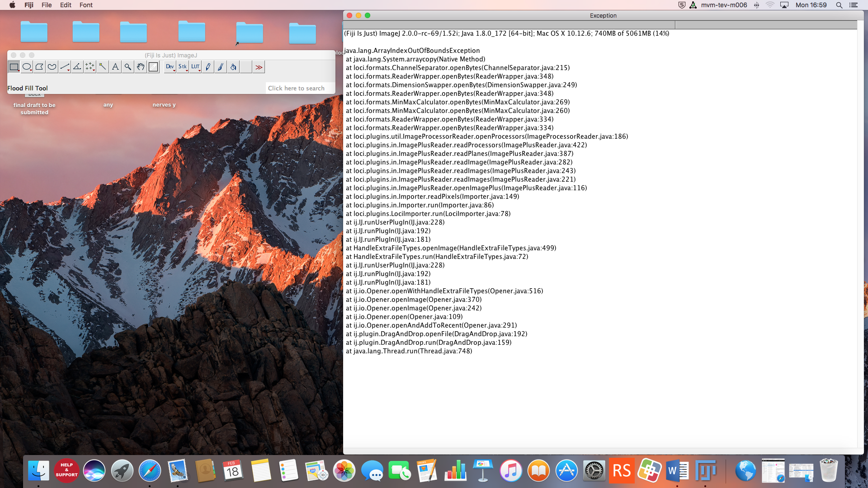Activate the Freehand selection tool

click(x=52, y=67)
